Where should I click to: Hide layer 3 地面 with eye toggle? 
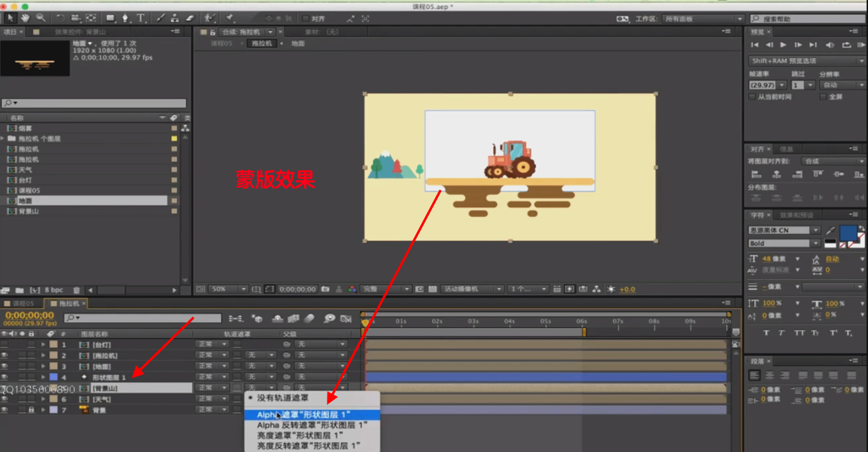[5, 366]
